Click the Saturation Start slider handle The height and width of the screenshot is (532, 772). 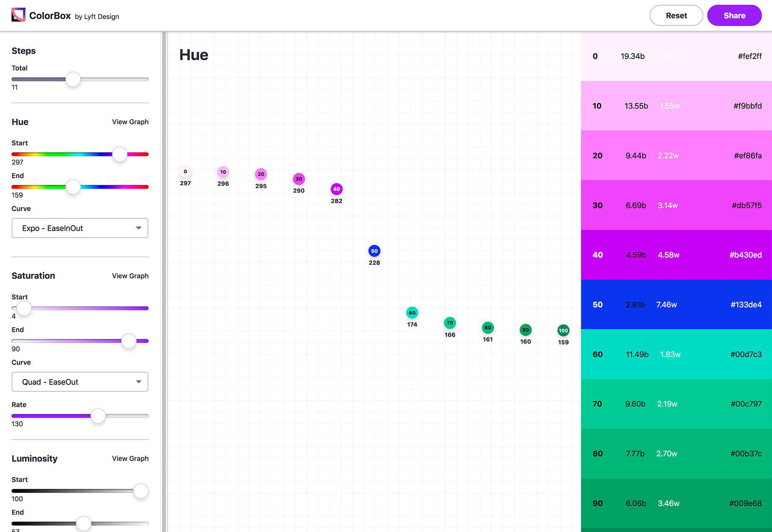[24, 308]
